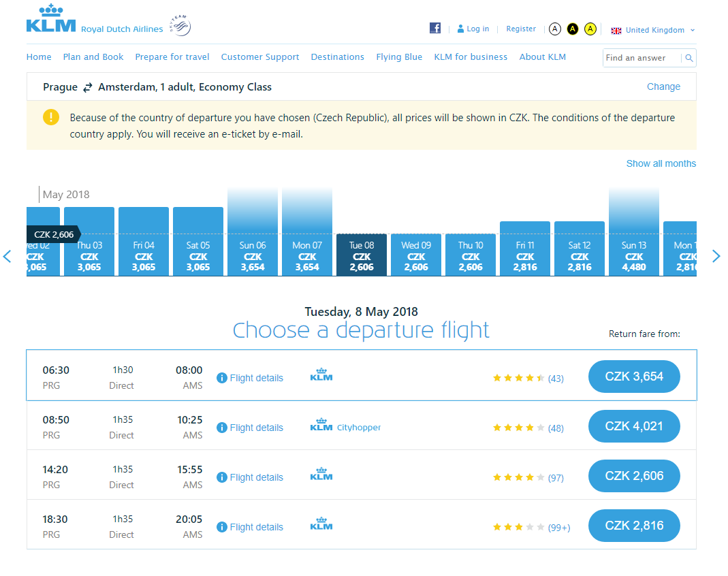Open Flight details for 14:20 departure

tap(256, 477)
